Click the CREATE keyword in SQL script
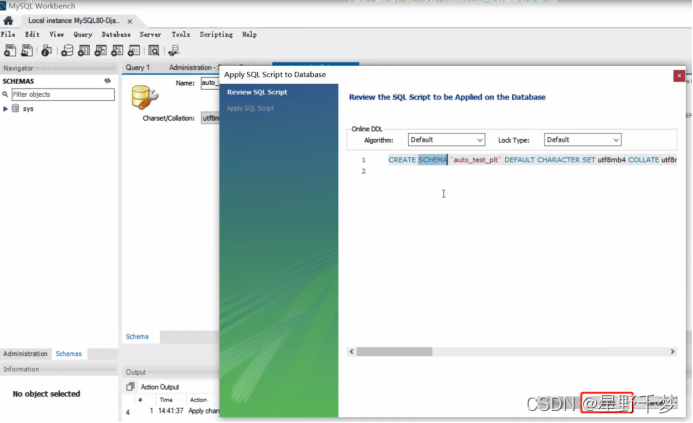The width and height of the screenshot is (693, 423). click(x=402, y=160)
